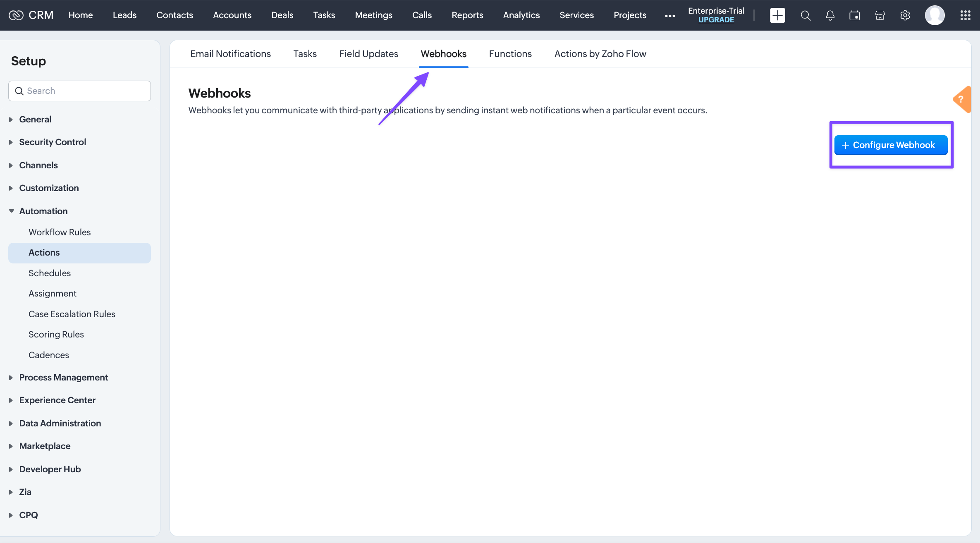Go to Home module
The height and width of the screenshot is (543, 980).
click(x=81, y=15)
